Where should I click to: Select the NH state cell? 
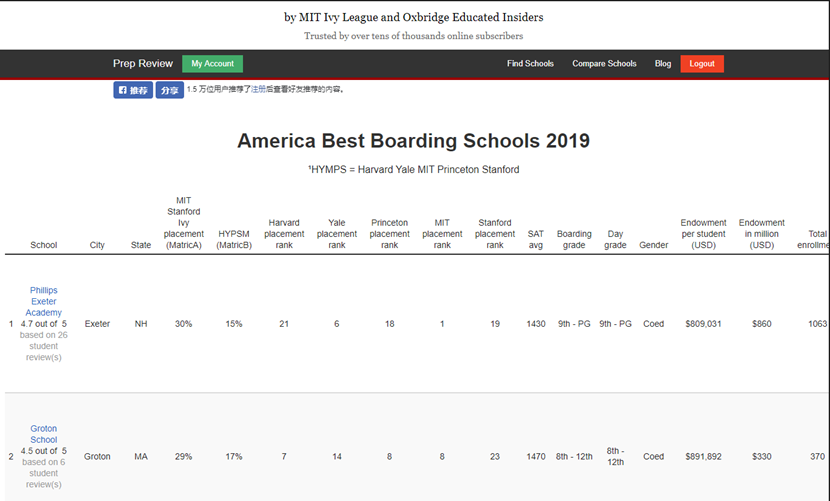click(x=141, y=324)
